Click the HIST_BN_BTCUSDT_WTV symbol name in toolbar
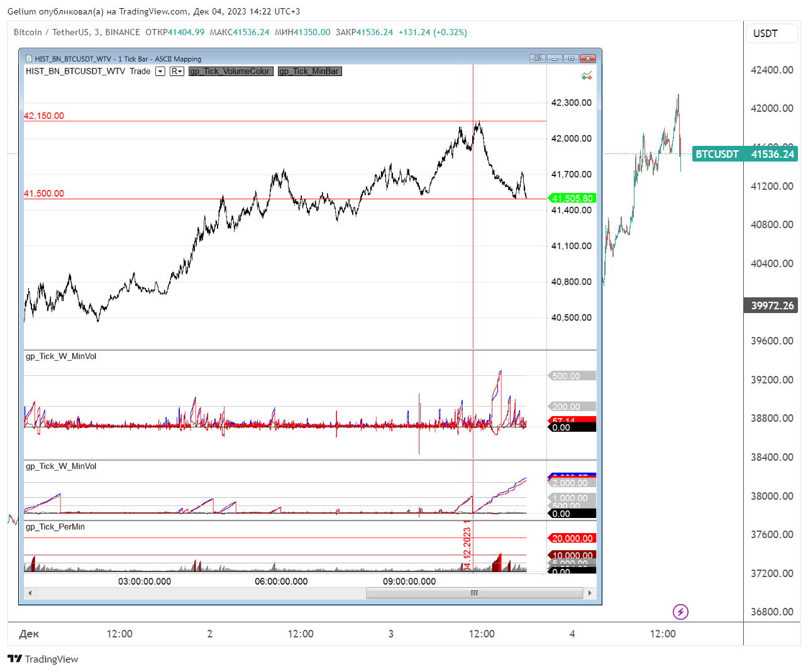Viewport: 808px width, 672px height. tap(75, 71)
